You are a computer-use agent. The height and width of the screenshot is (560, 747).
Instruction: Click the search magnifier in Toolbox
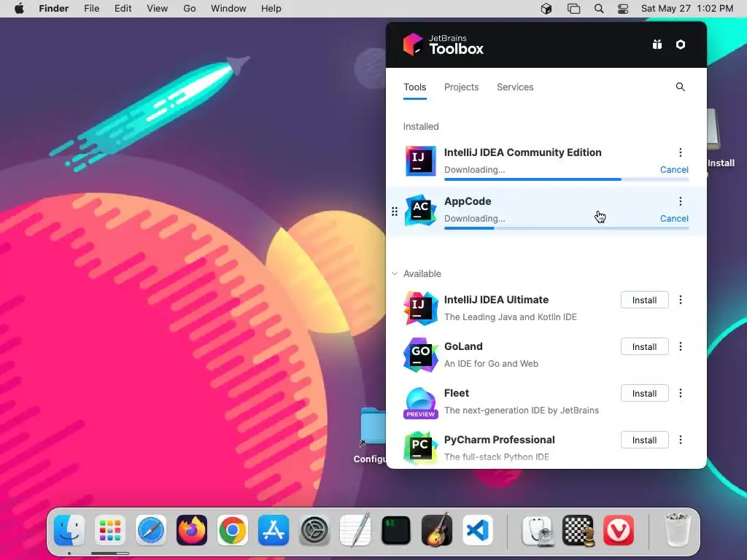(x=681, y=87)
